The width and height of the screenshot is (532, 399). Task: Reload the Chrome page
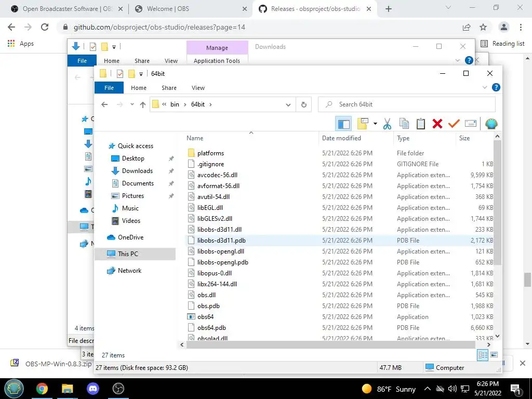45,27
